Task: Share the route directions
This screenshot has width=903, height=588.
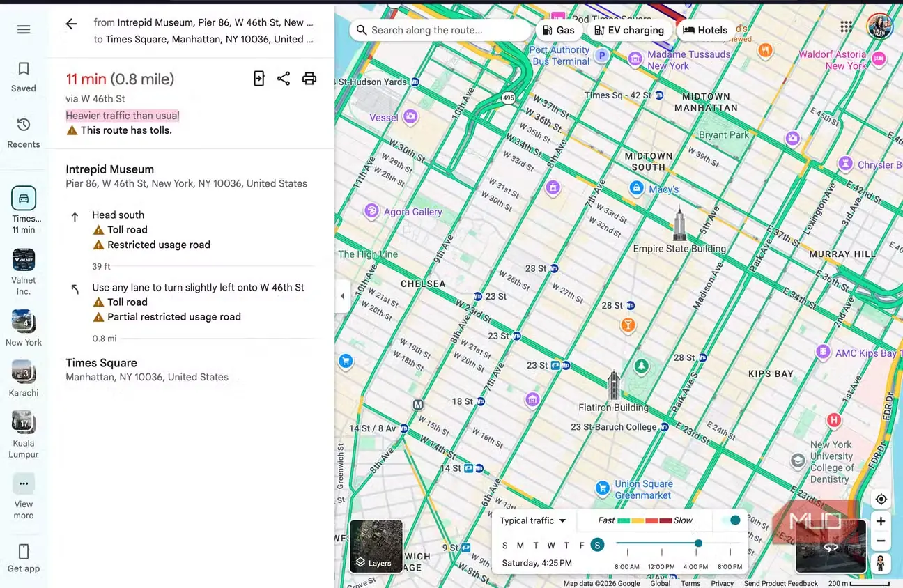Action: (x=283, y=79)
